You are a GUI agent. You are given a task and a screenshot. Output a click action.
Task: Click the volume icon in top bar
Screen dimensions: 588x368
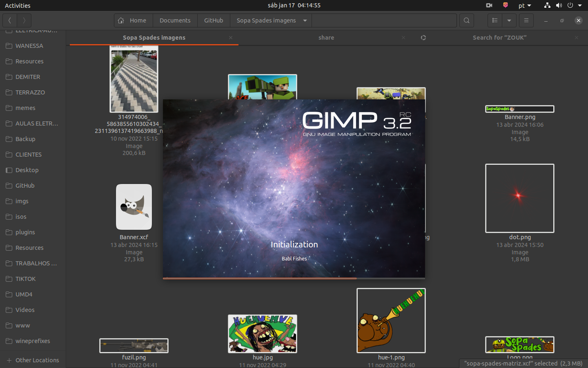[559, 5]
